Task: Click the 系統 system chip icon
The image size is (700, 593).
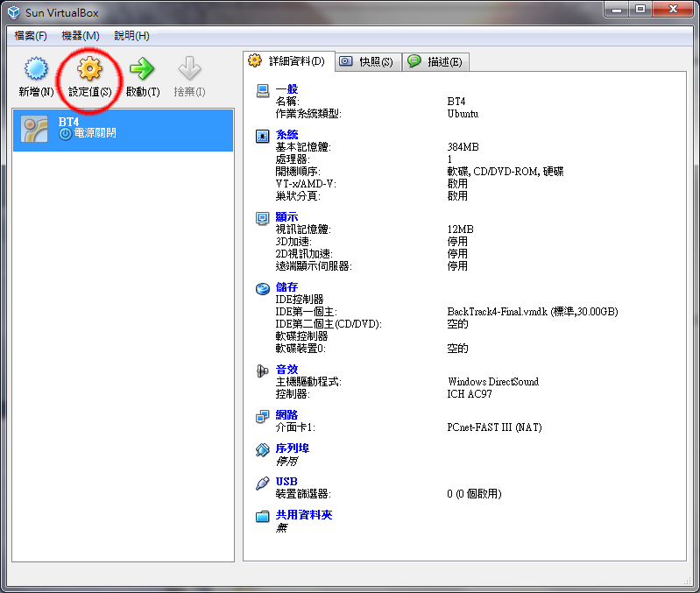Action: click(x=263, y=136)
